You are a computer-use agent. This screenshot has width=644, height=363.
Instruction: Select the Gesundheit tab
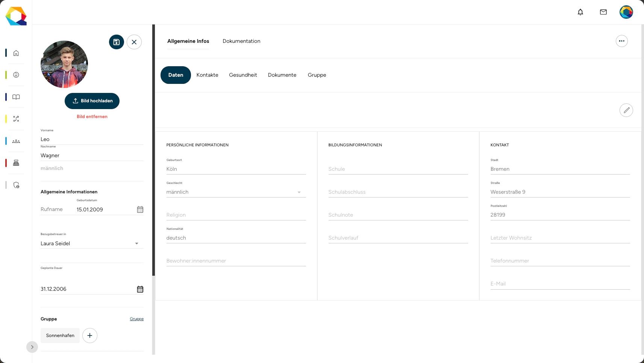pos(243,75)
